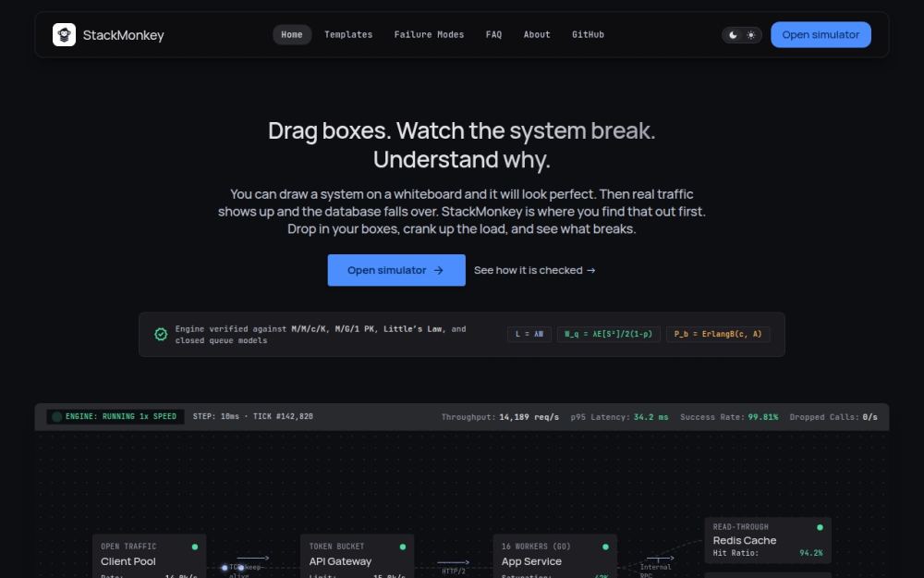Click the Engine verified against text
The image size is (924, 578).
[x=321, y=335]
